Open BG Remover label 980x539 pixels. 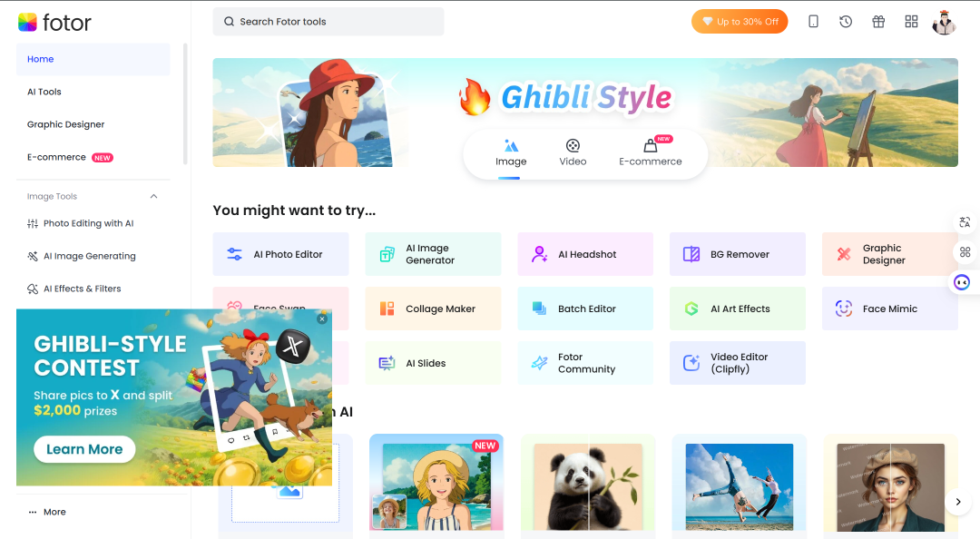(x=740, y=254)
